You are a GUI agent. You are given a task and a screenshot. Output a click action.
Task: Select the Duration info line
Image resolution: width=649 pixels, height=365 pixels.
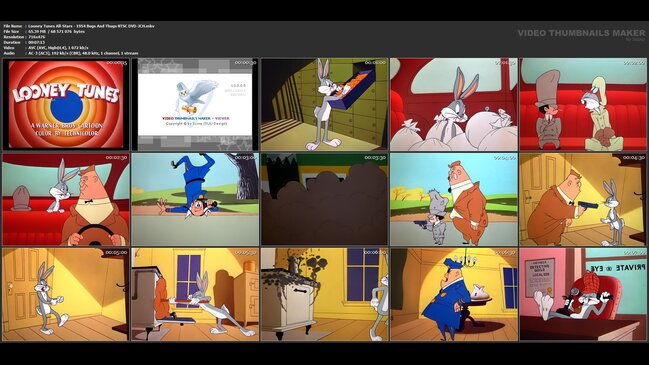click(x=24, y=42)
